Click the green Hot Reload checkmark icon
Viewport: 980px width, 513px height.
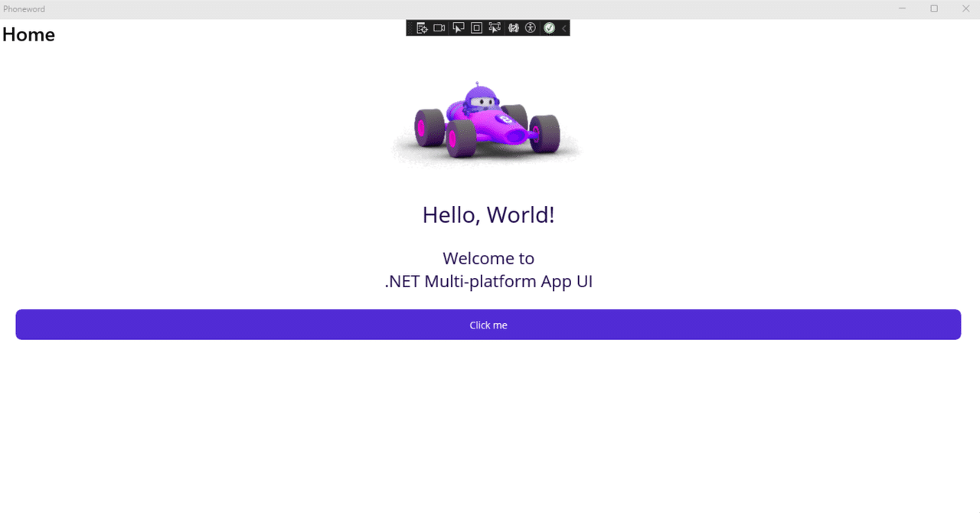click(x=549, y=28)
